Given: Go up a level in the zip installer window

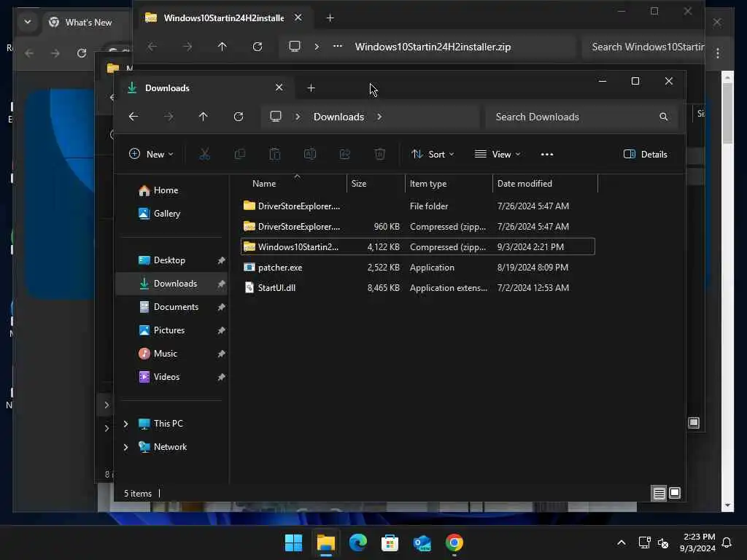Looking at the screenshot, I should [x=222, y=47].
